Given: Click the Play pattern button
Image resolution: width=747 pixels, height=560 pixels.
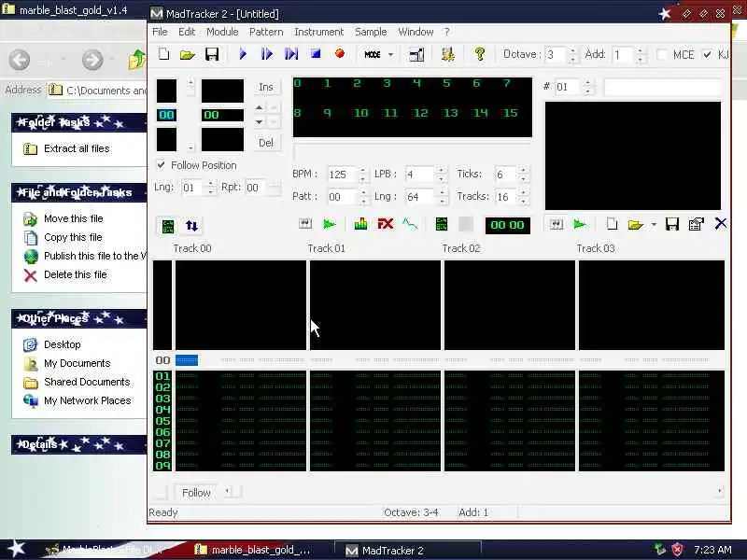Looking at the screenshot, I should (x=267, y=54).
